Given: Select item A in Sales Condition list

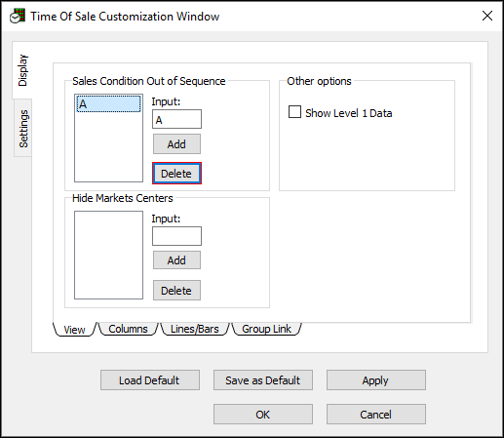Looking at the screenshot, I should coord(108,104).
